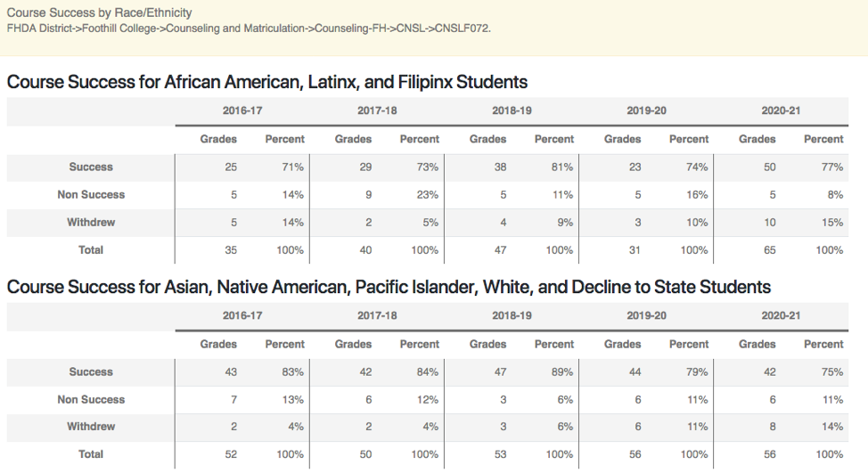
Task: Click the 83% success percent cell
Action: (293, 371)
